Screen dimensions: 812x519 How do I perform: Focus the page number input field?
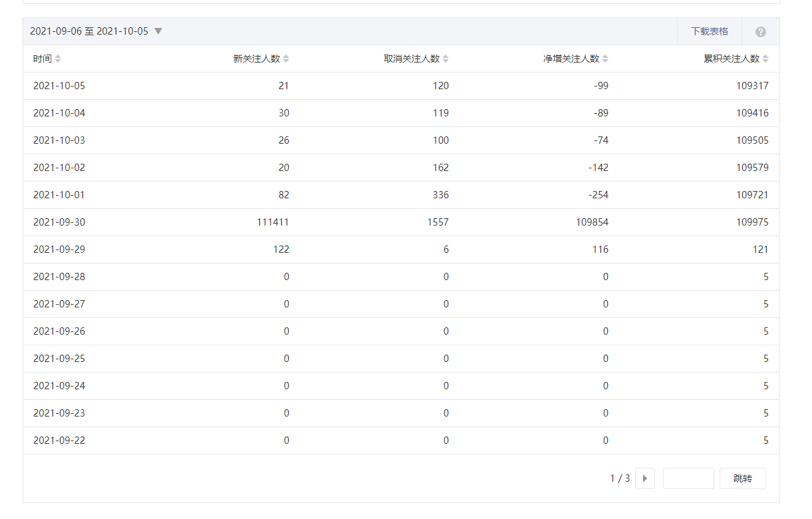point(688,478)
